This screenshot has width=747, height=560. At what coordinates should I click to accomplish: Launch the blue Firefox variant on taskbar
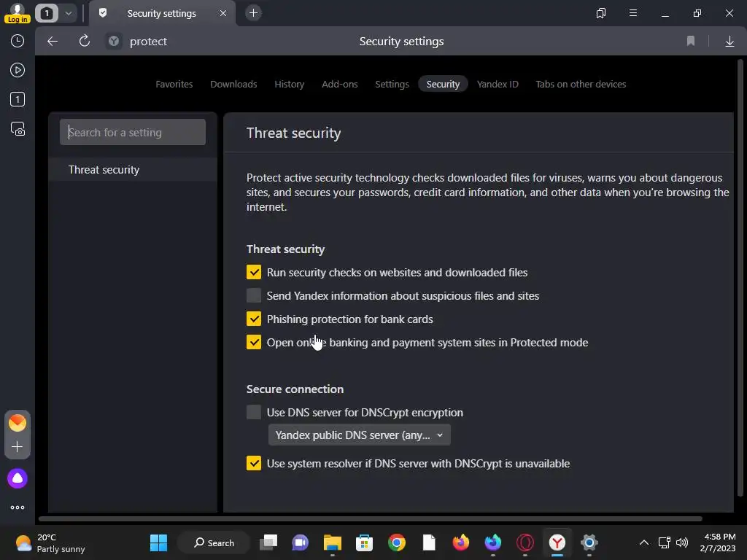click(x=493, y=542)
